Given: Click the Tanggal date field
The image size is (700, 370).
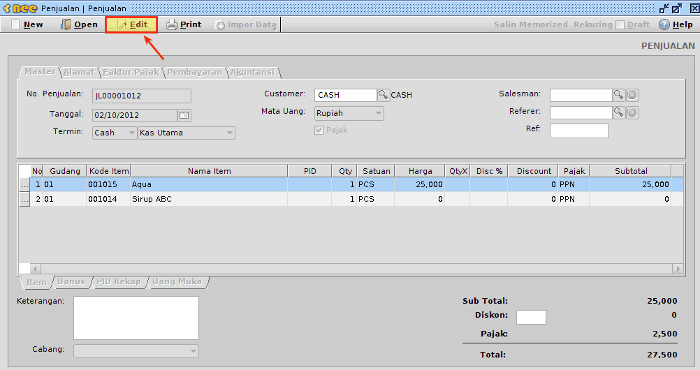Looking at the screenshot, I should pyautogui.click(x=134, y=115).
